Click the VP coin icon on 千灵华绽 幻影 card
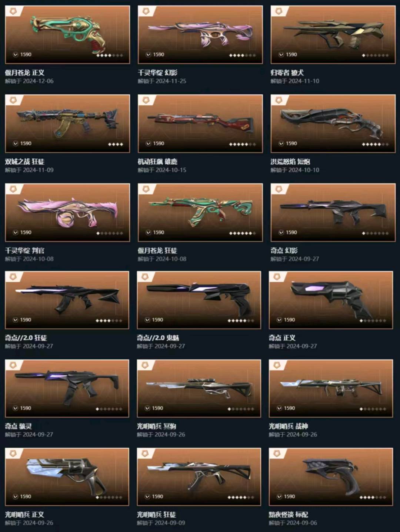The image size is (400, 532). [x=148, y=54]
